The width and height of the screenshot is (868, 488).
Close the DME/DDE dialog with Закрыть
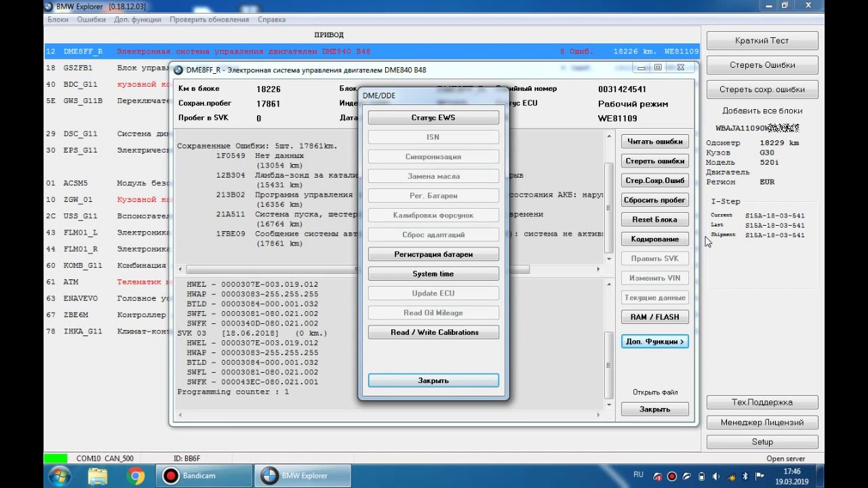(x=433, y=381)
